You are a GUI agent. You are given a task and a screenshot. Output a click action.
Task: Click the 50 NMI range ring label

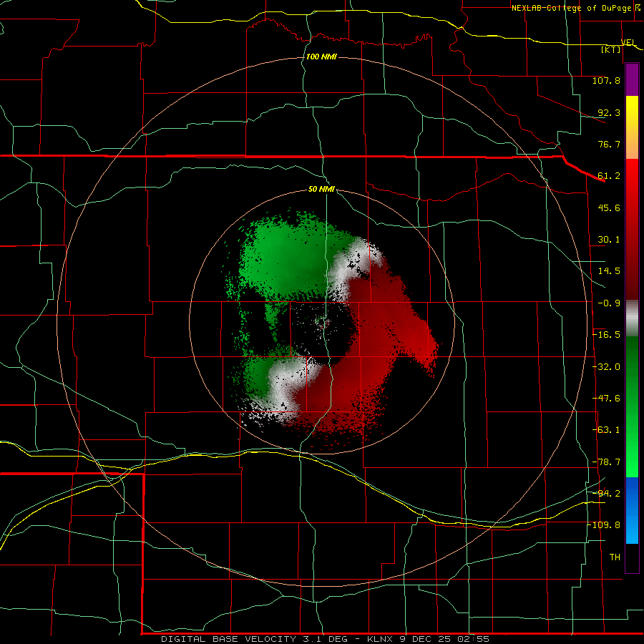pos(321,190)
